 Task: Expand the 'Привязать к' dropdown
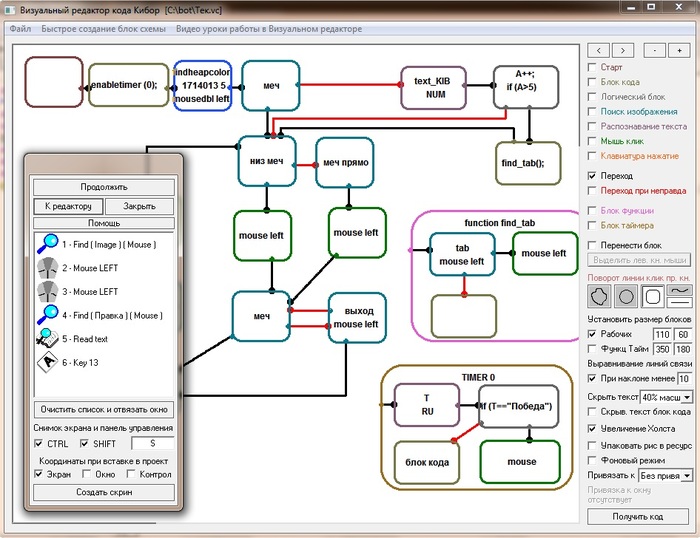(686, 476)
